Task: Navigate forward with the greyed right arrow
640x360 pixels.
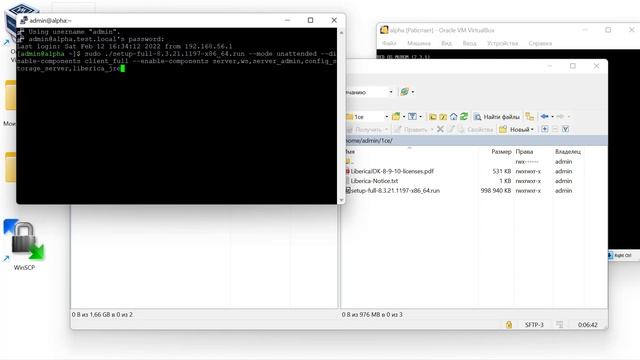Action: pos(560,116)
